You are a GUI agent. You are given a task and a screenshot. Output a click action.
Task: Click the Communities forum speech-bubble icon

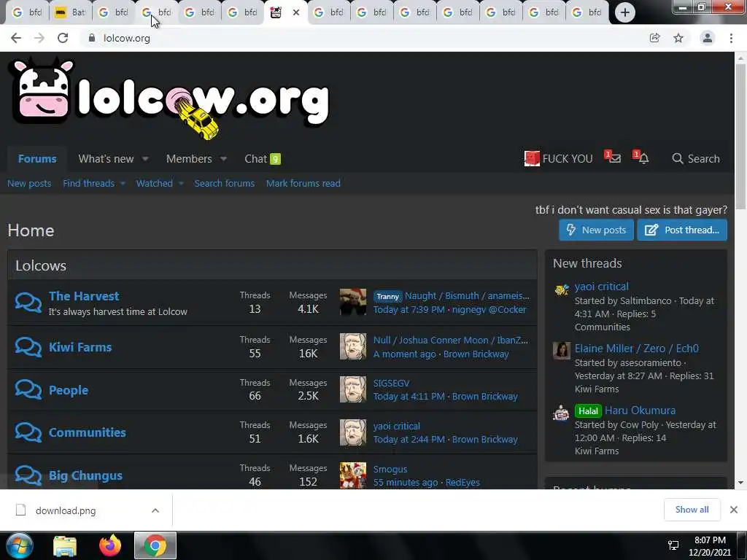point(28,432)
